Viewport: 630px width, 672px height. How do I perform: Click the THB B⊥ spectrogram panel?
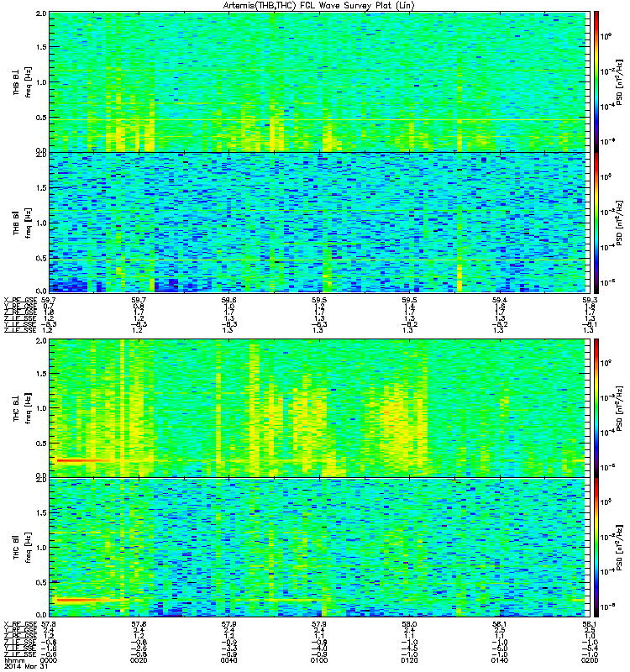click(318, 81)
